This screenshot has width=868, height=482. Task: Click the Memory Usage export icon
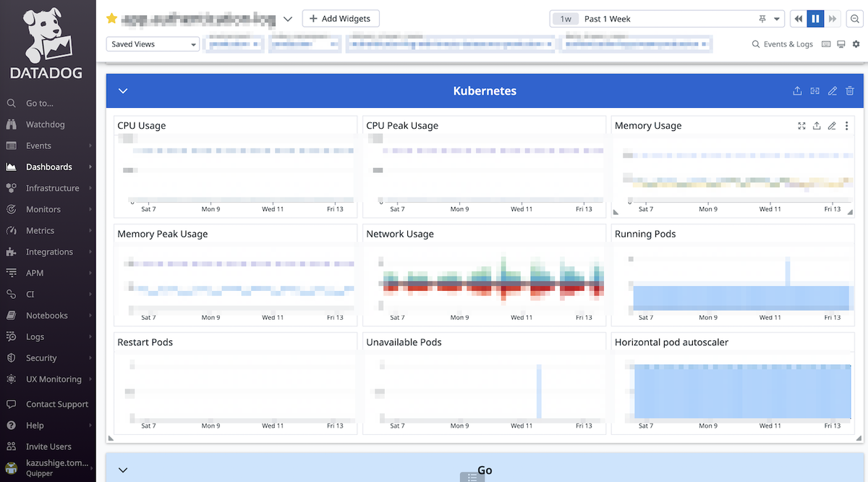click(817, 126)
